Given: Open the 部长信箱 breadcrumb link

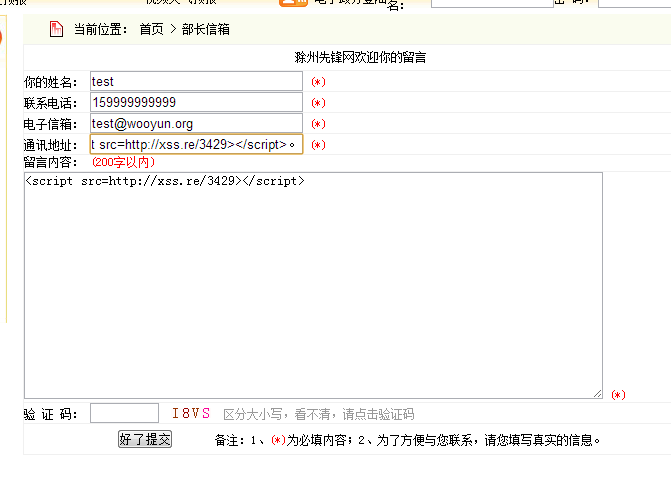Looking at the screenshot, I should (x=205, y=29).
